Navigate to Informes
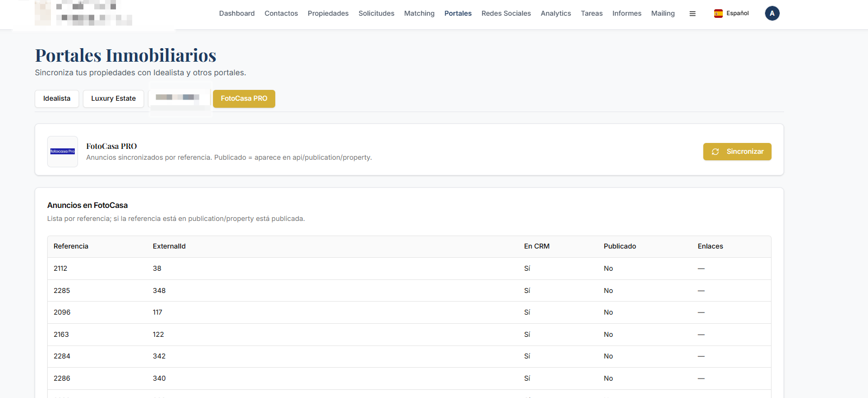868x398 pixels. coord(627,14)
